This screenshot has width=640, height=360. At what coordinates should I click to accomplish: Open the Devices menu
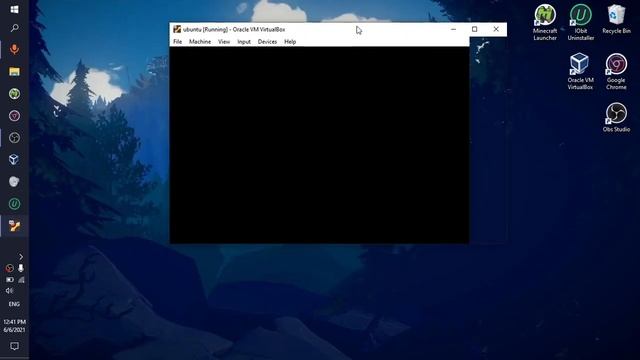[x=267, y=42]
